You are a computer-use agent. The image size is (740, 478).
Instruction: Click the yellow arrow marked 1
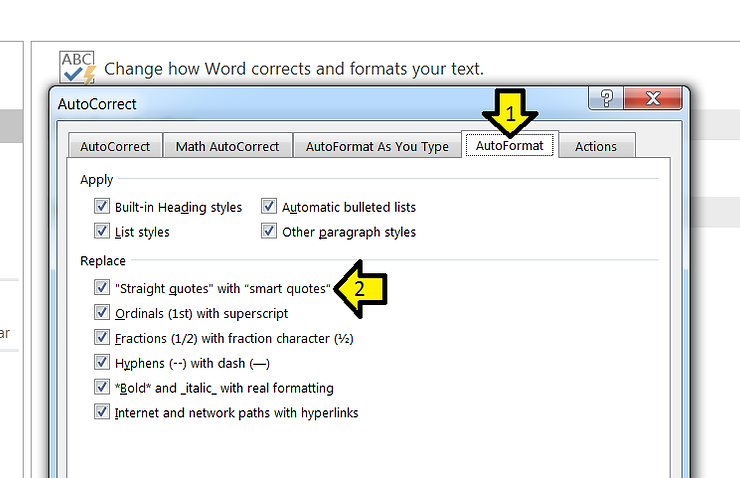[510, 112]
